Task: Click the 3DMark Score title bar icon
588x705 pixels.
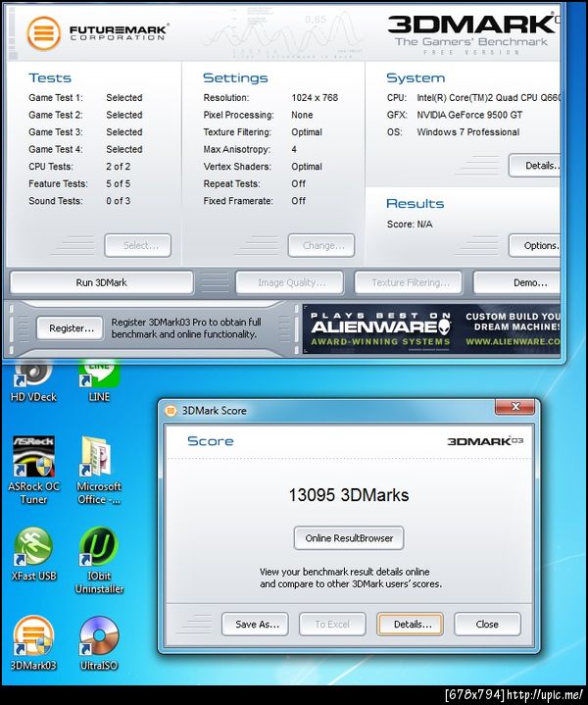Action: pyautogui.click(x=171, y=411)
